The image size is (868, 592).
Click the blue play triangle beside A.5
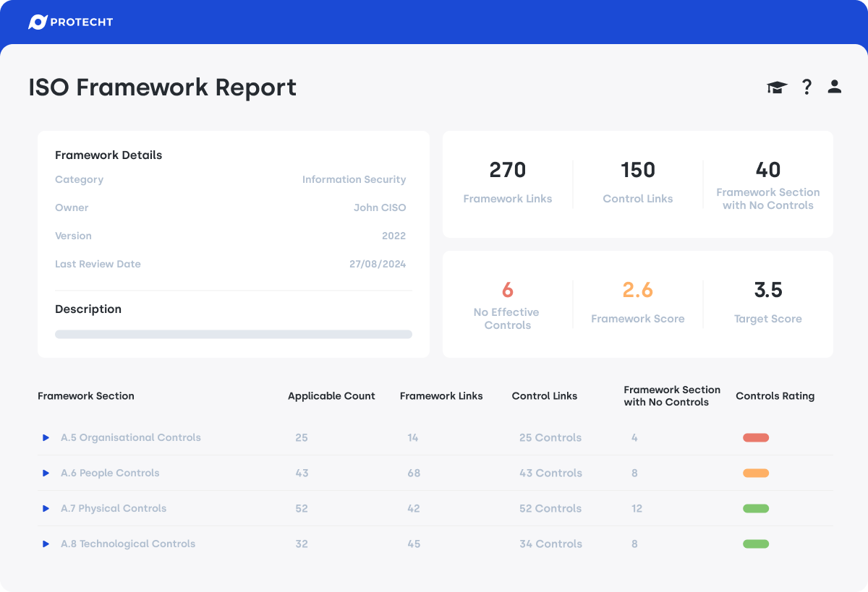pyautogui.click(x=45, y=437)
